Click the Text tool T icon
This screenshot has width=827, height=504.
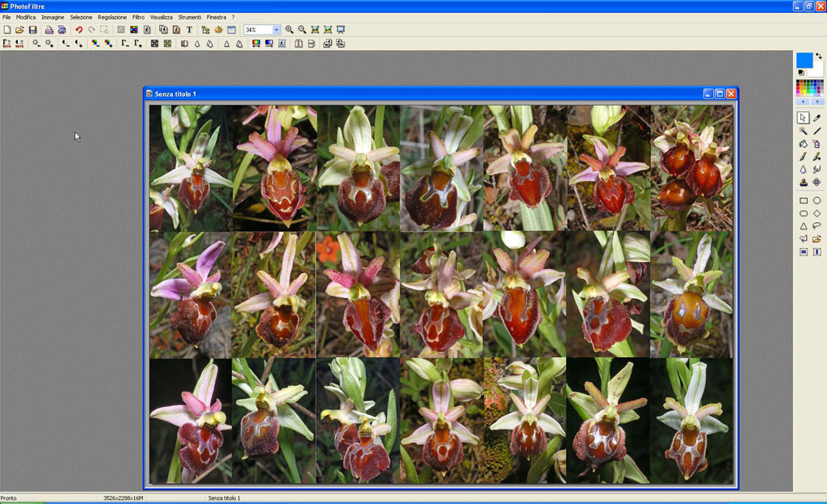[x=189, y=30]
